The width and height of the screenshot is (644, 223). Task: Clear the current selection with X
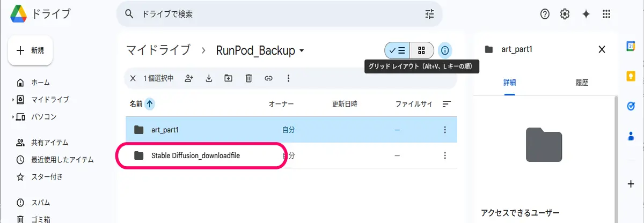pyautogui.click(x=133, y=78)
